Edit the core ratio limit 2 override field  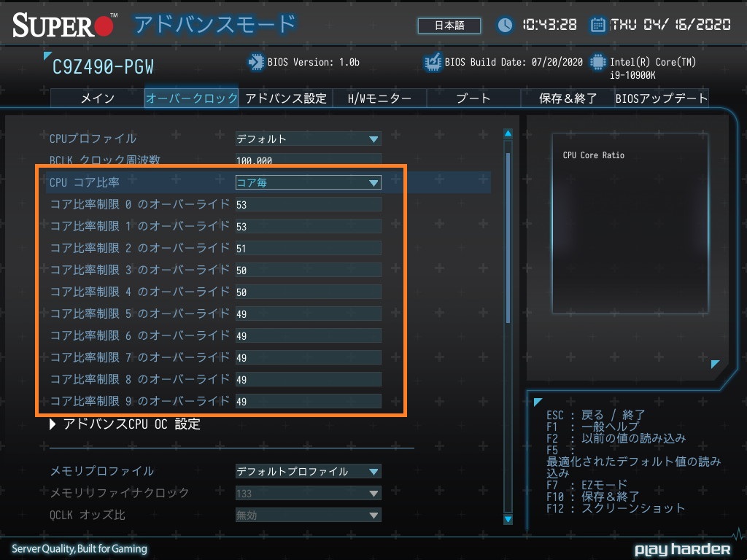point(309,249)
